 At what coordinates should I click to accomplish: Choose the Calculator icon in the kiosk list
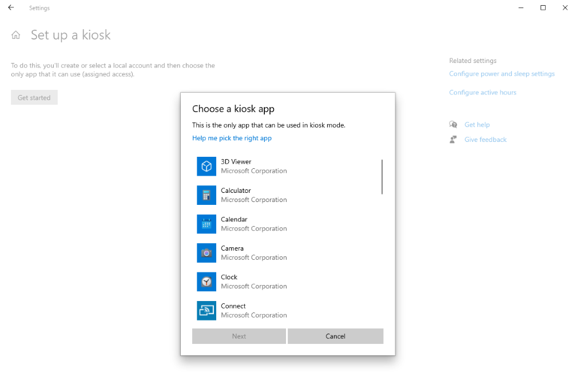coord(206,195)
